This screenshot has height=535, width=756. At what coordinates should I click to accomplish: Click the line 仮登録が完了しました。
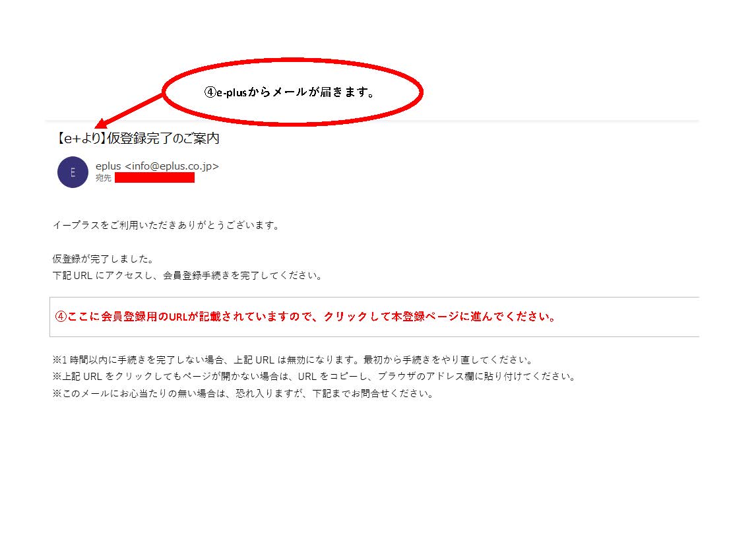(103, 259)
